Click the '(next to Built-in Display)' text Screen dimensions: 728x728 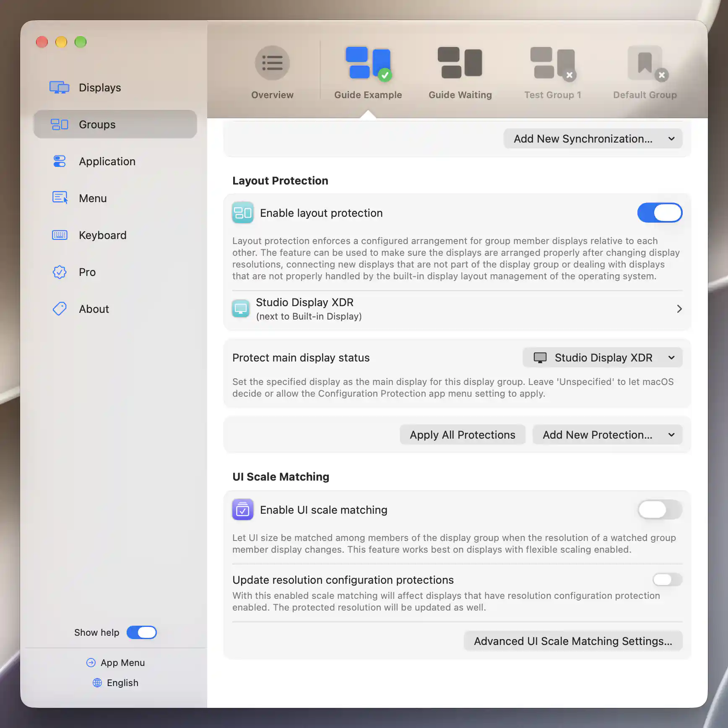pos(309,317)
